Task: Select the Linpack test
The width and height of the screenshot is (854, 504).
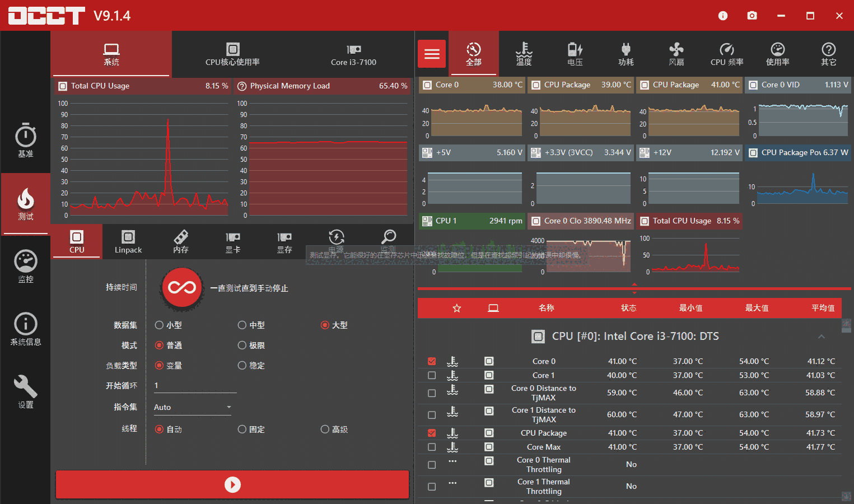Action: click(x=128, y=242)
